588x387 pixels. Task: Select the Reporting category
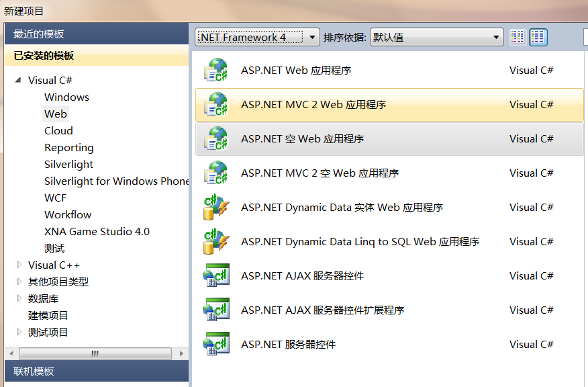pyautogui.click(x=69, y=148)
